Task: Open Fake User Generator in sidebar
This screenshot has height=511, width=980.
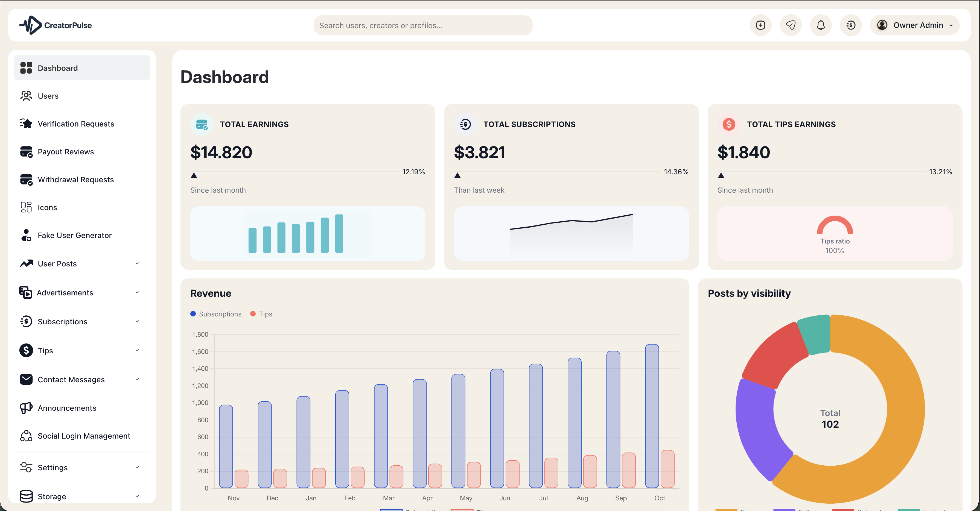Action: [x=82, y=235]
